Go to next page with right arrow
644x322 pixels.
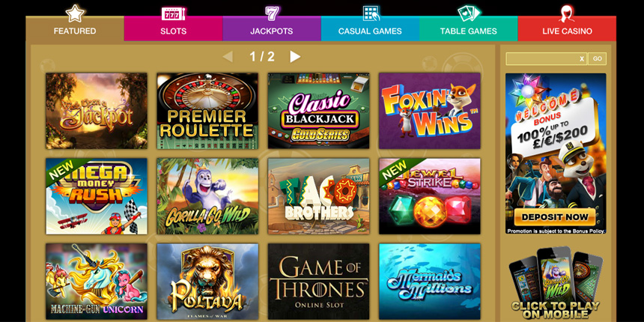point(295,57)
